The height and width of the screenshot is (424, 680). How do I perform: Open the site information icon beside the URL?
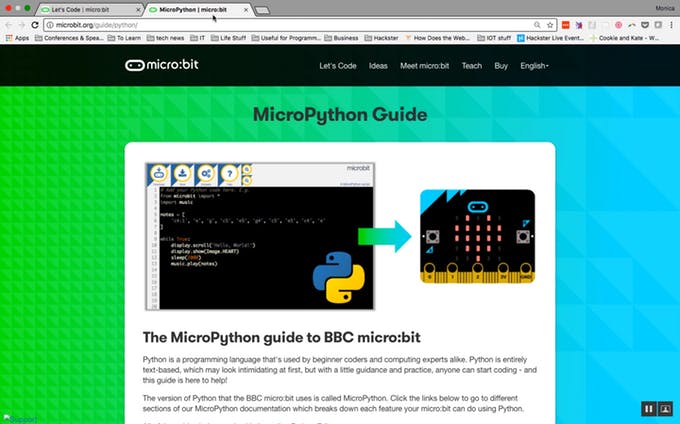point(50,25)
